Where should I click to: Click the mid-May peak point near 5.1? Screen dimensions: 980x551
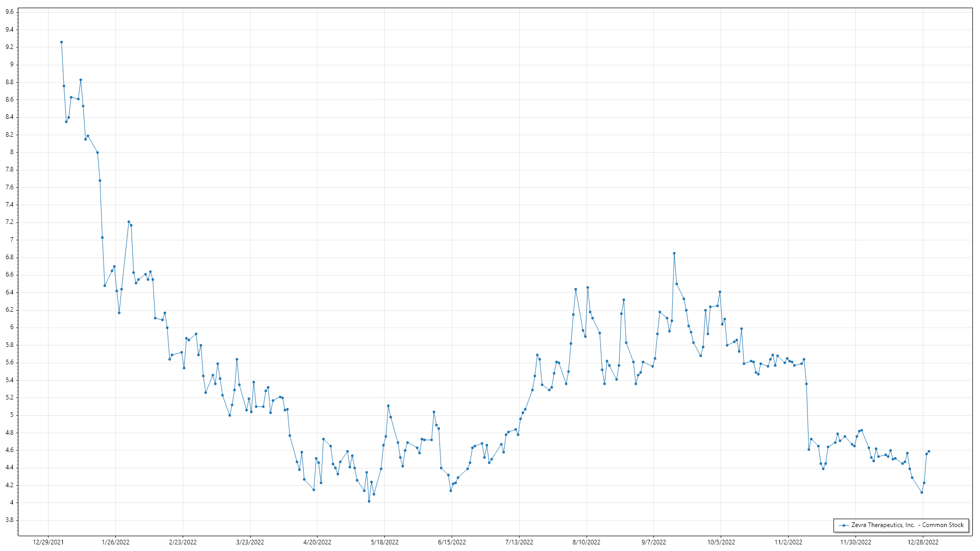[388, 406]
